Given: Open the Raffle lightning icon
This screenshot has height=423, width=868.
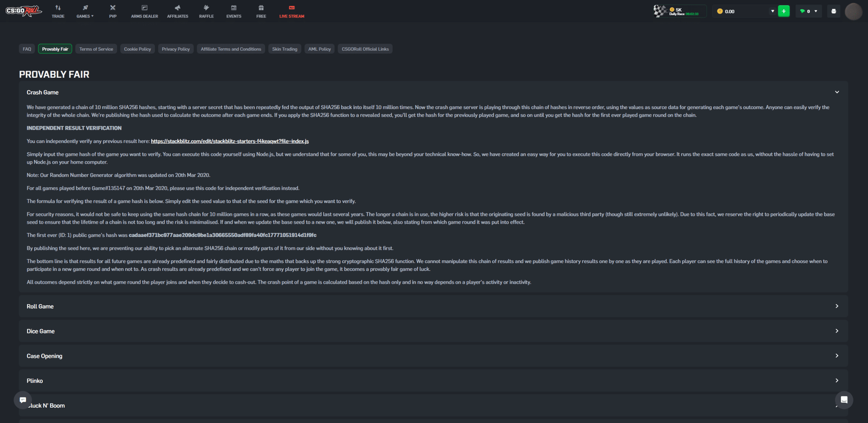Looking at the screenshot, I should (206, 8).
